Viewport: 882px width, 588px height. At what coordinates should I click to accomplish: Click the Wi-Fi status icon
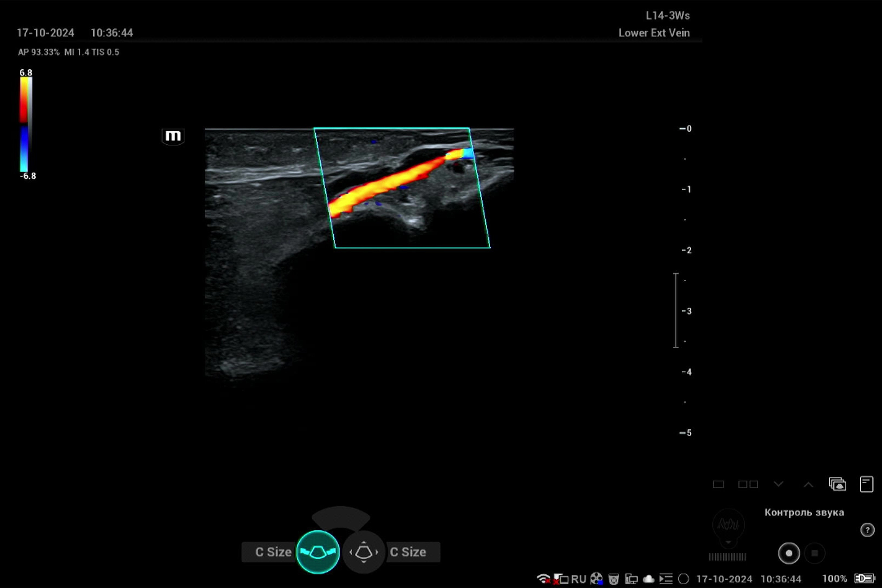[543, 578]
